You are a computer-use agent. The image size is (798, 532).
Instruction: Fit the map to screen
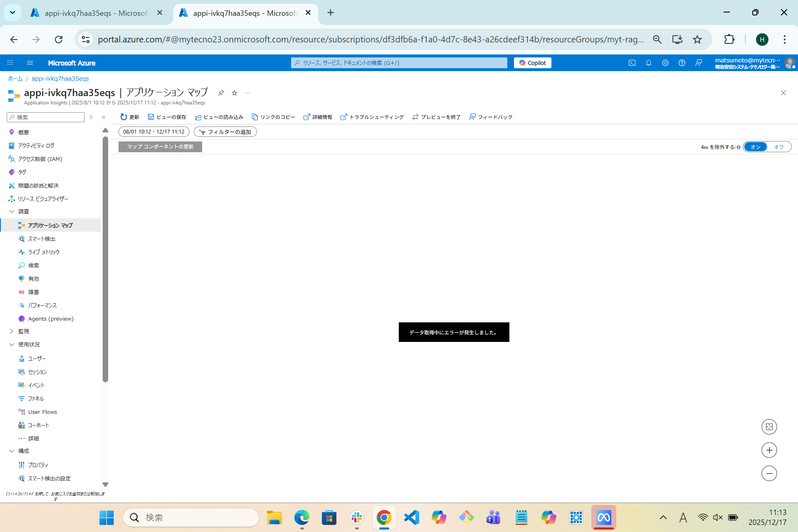tap(769, 426)
